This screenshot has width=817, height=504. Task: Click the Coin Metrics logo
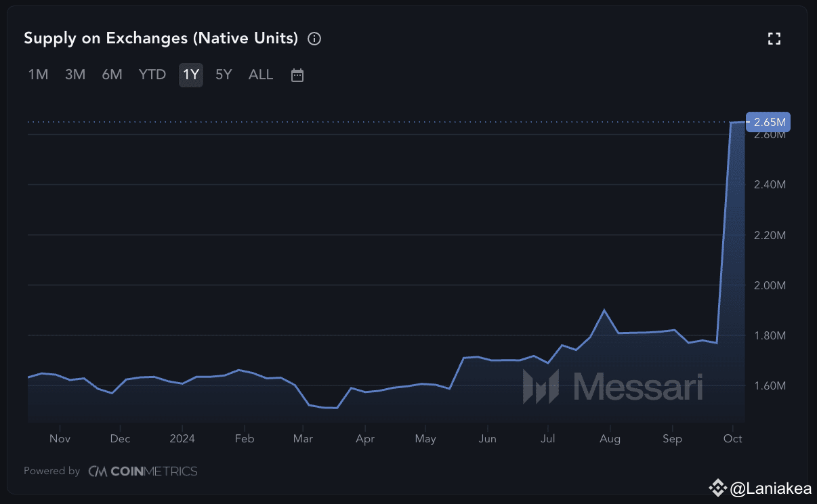coord(143,471)
